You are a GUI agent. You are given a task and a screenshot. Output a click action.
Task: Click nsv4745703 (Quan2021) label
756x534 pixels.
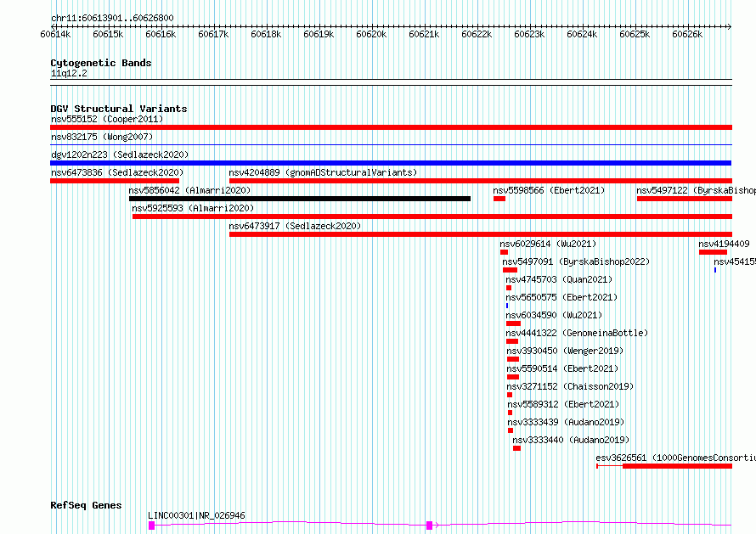coord(559,279)
